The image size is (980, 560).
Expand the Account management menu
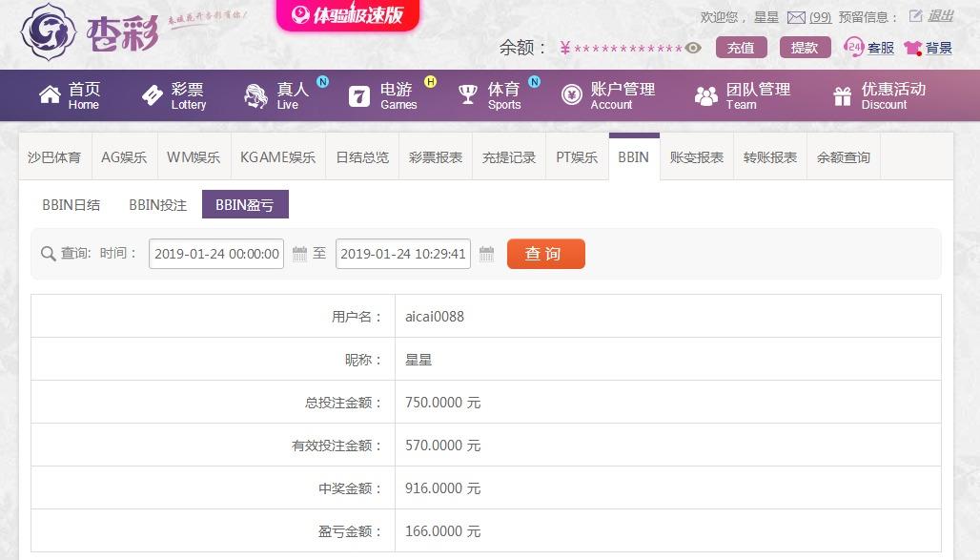[608, 95]
